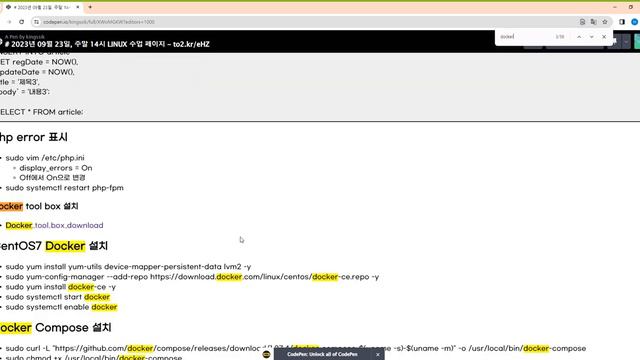Click the find match counter
The image size is (640, 360).
click(x=560, y=37)
